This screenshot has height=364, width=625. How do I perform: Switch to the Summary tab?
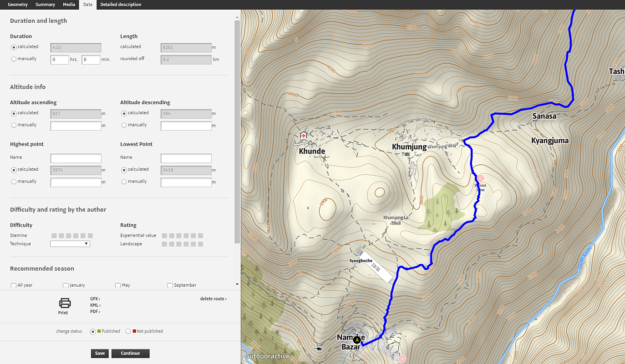coord(45,5)
